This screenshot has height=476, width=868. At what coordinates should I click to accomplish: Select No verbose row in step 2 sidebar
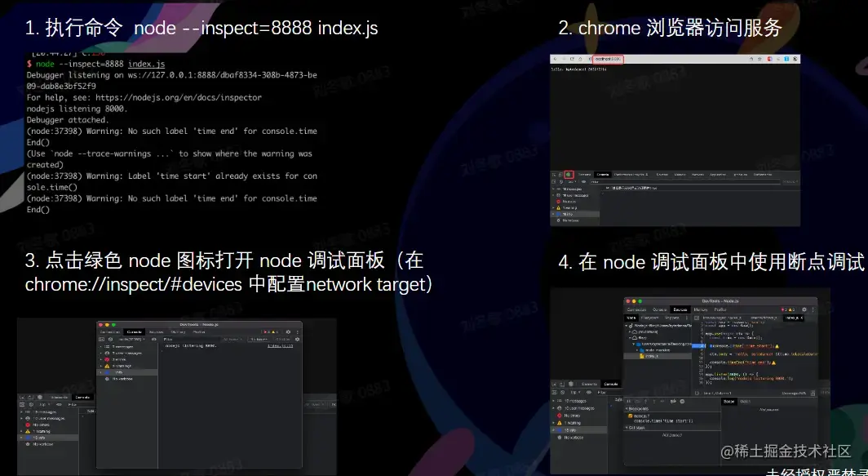[x=576, y=220]
